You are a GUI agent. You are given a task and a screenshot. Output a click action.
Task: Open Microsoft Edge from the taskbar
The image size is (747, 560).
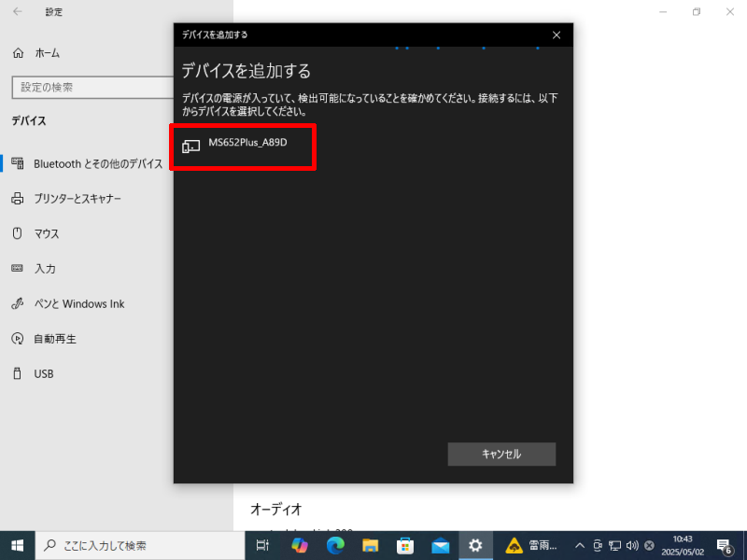click(x=335, y=546)
